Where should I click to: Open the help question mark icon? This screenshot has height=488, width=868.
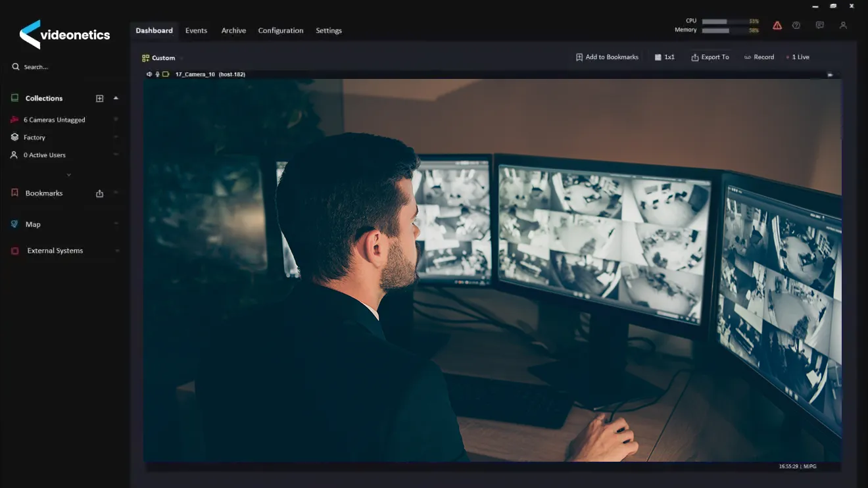coord(796,26)
